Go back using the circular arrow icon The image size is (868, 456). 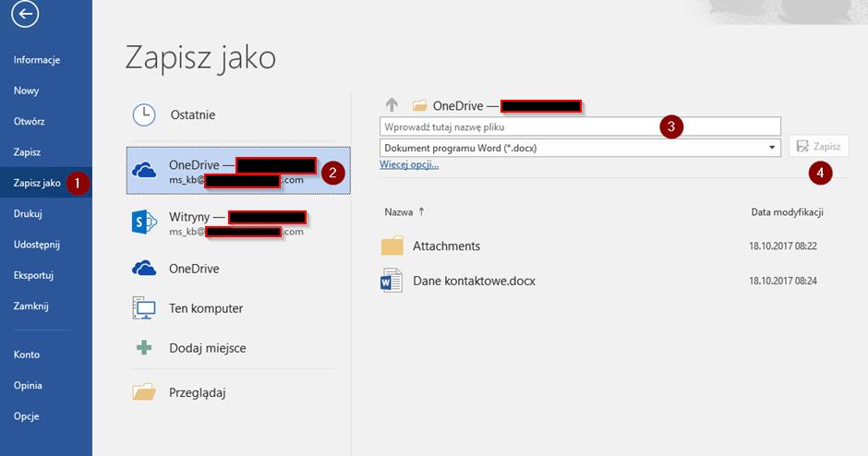click(x=25, y=14)
